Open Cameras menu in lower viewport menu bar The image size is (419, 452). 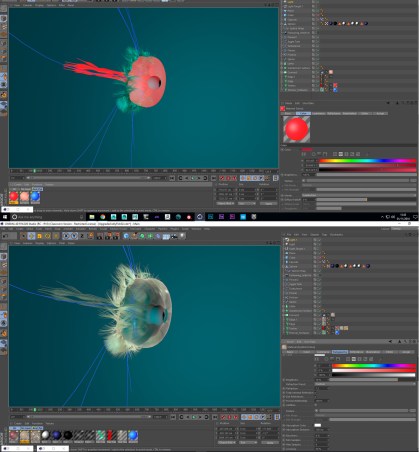[x=27, y=243]
